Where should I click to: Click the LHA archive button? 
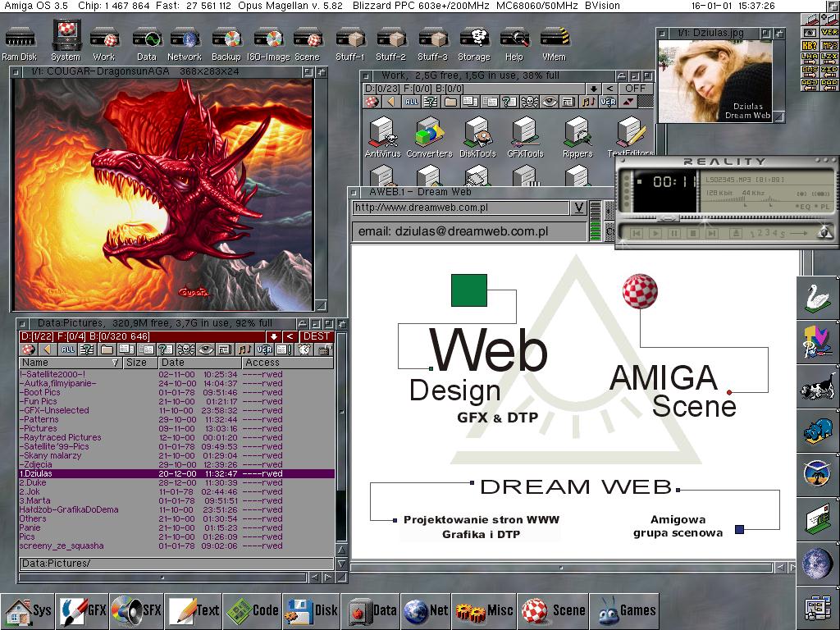(810, 58)
